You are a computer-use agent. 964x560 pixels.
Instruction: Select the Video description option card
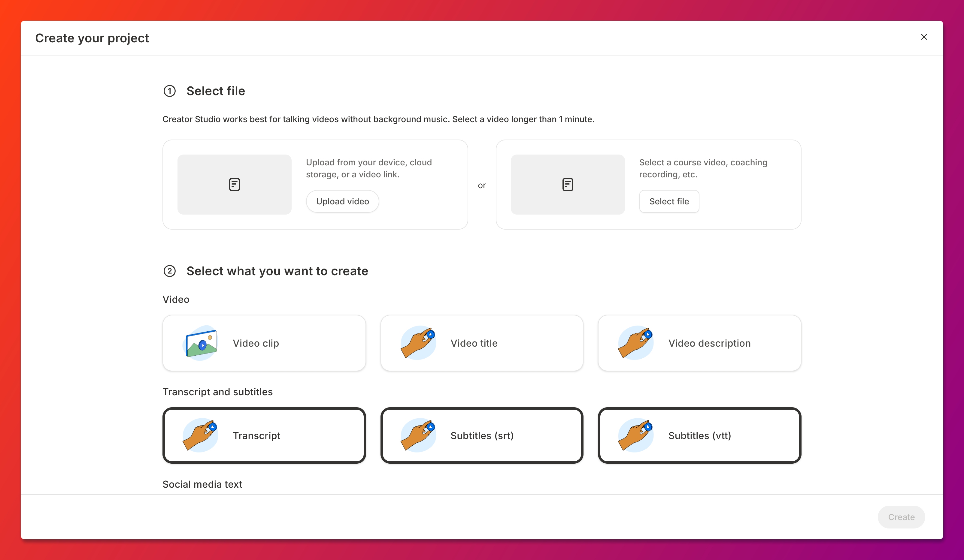[699, 343]
